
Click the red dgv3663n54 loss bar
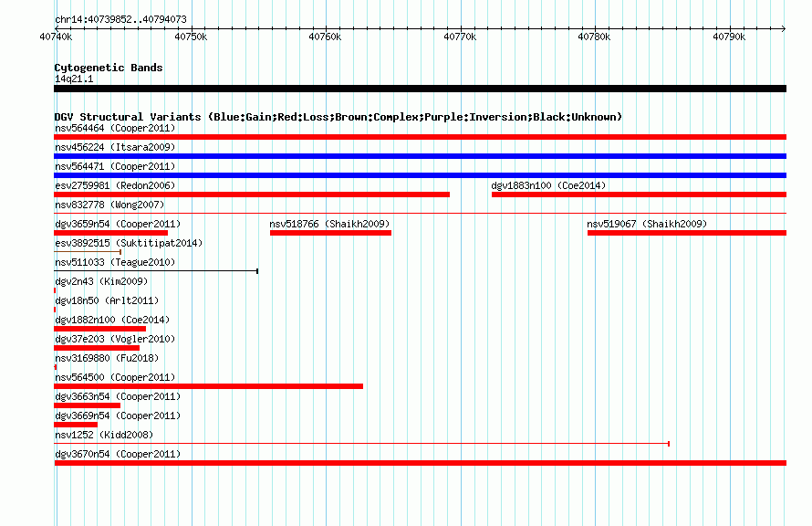[x=87, y=405]
